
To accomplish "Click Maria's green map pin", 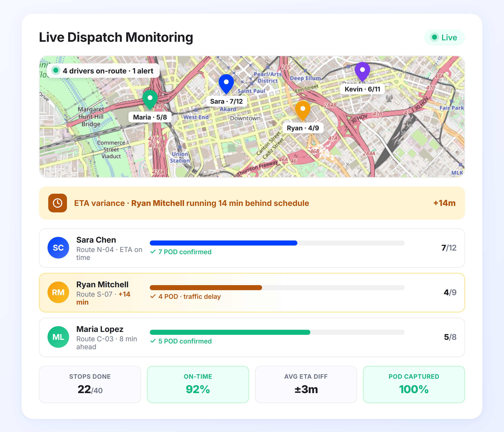I will pos(150,100).
